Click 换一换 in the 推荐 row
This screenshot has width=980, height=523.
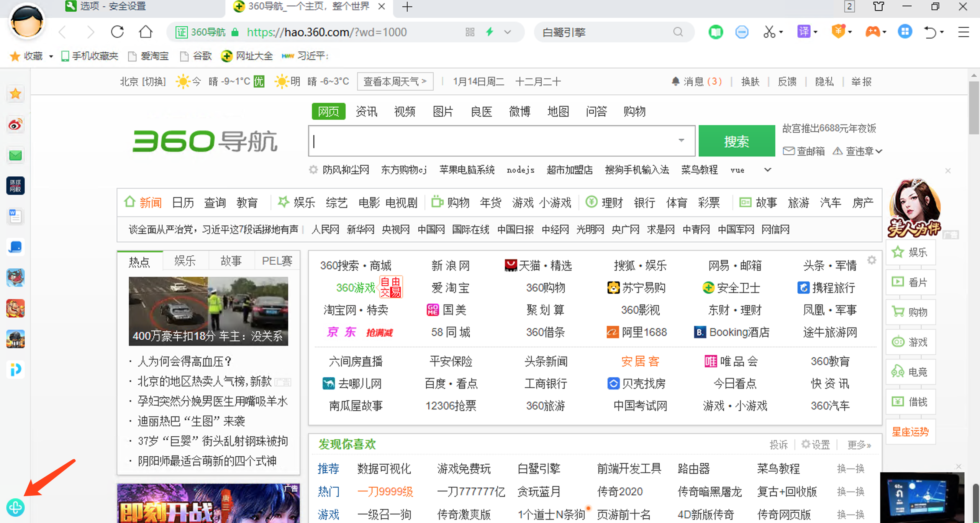pos(851,469)
